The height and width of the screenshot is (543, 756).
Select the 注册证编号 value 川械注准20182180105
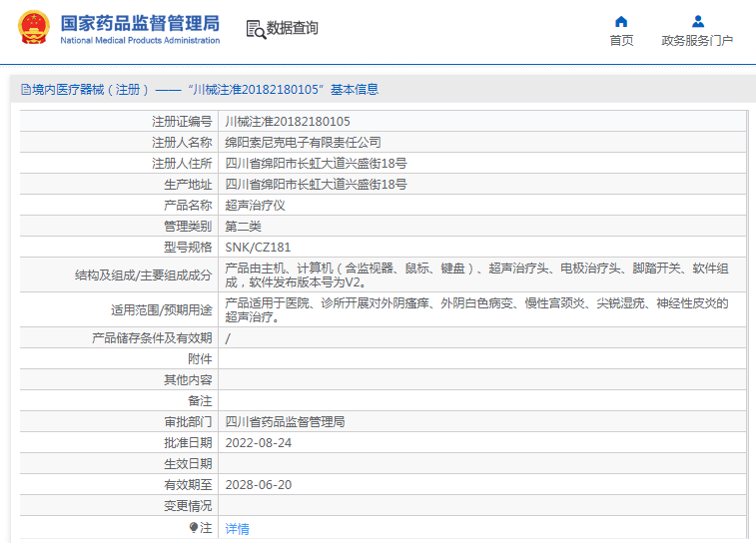point(288,121)
